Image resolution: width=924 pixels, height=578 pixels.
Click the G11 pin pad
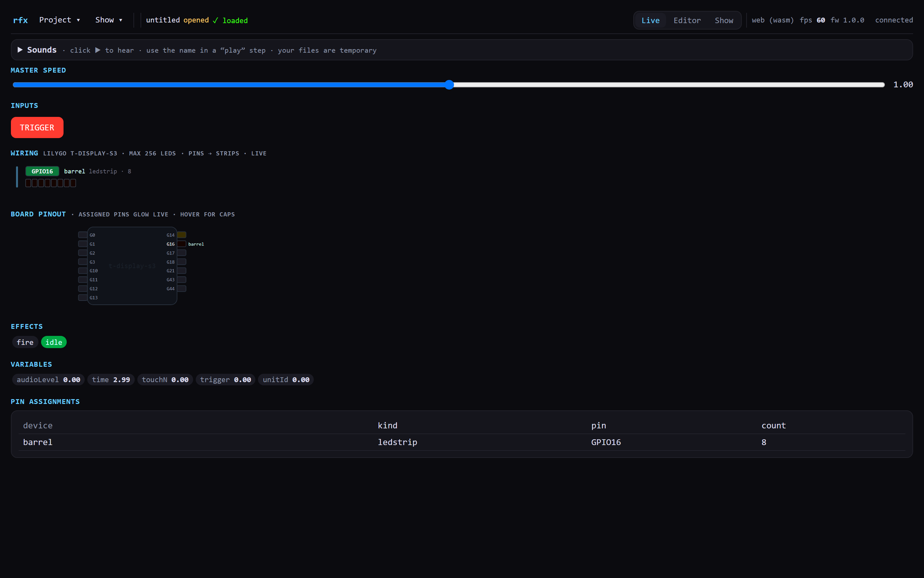(82, 280)
